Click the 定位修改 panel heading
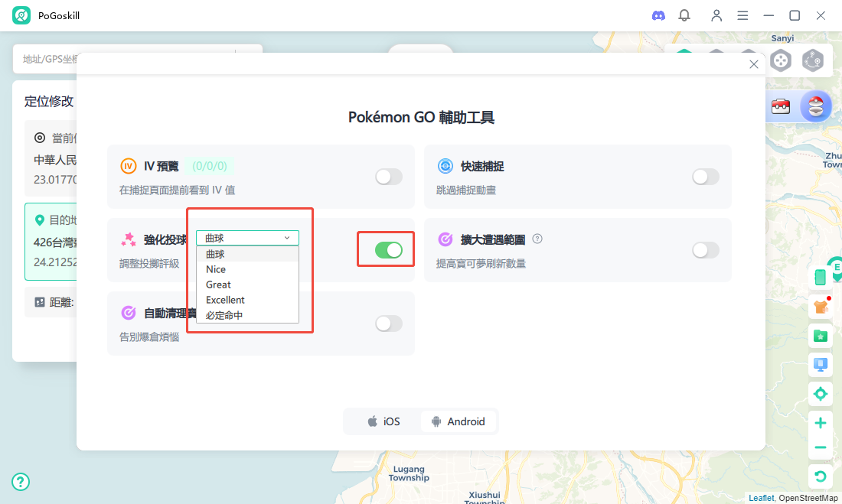 pos(49,102)
